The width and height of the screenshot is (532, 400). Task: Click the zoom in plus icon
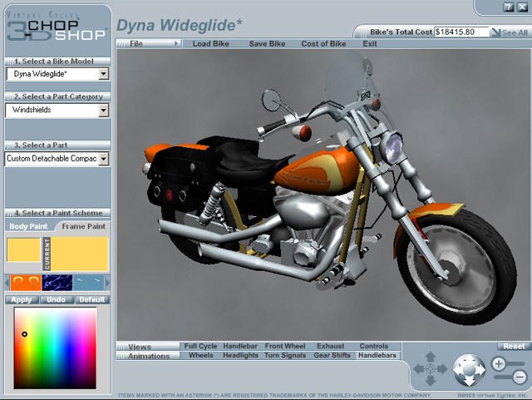[498, 363]
